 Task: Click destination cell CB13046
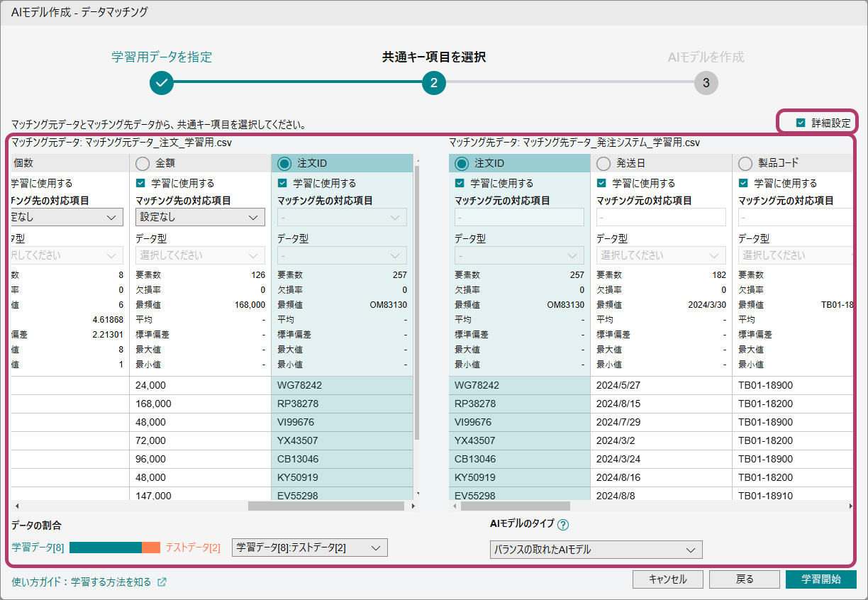(x=519, y=459)
